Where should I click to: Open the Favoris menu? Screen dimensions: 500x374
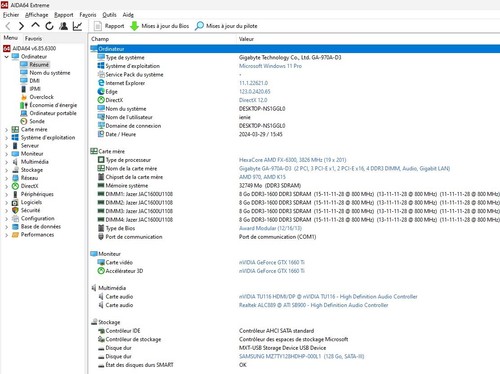[x=88, y=15]
